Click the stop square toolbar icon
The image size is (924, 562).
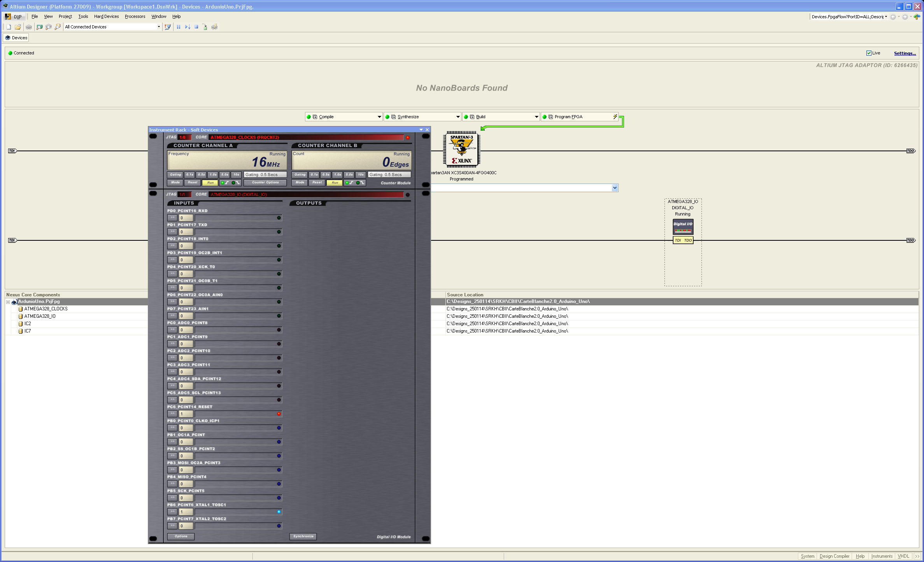click(x=196, y=27)
